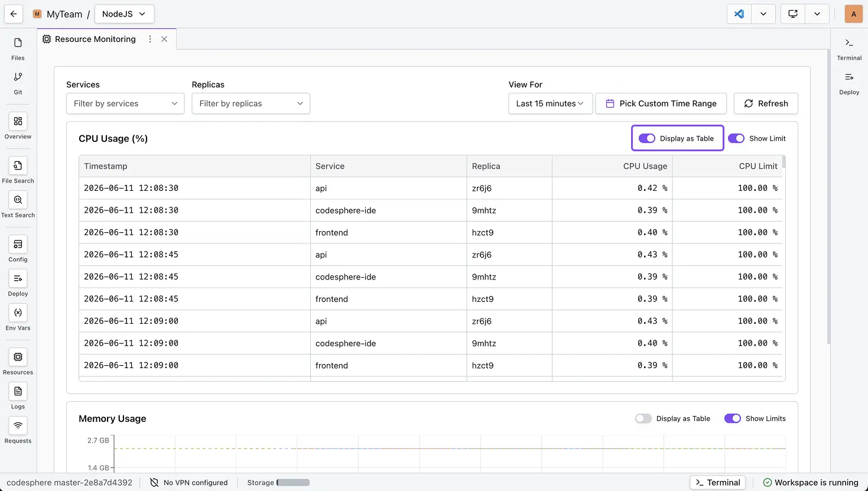Click Pick Custom Time Range button
This screenshot has width=868, height=491.
[x=661, y=103]
